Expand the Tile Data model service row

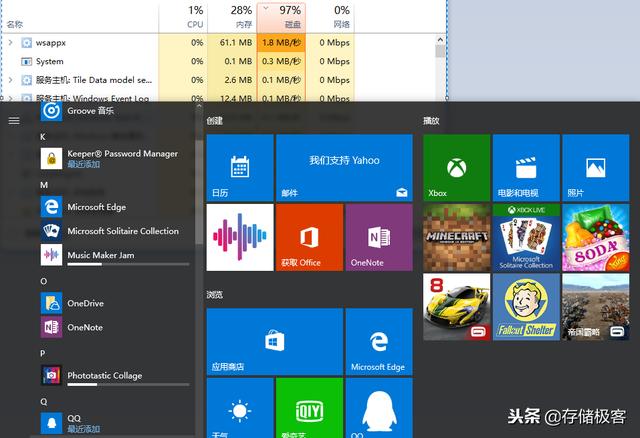(x=11, y=80)
